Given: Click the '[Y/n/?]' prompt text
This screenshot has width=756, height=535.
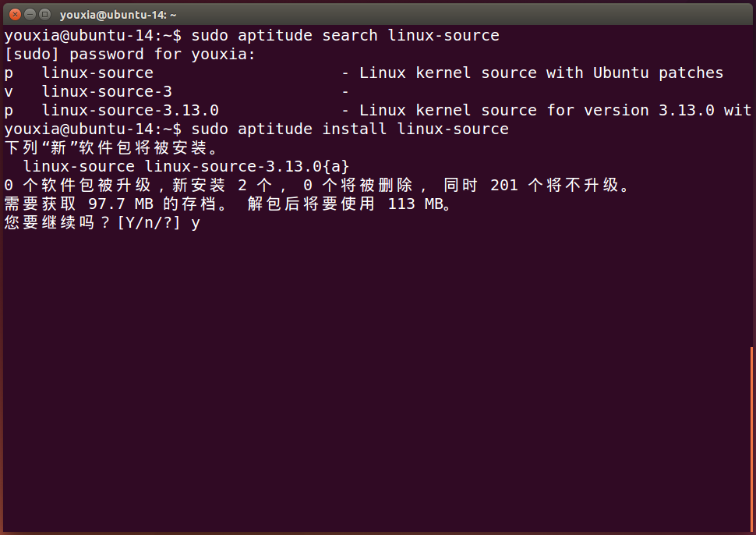Looking at the screenshot, I should tap(149, 223).
